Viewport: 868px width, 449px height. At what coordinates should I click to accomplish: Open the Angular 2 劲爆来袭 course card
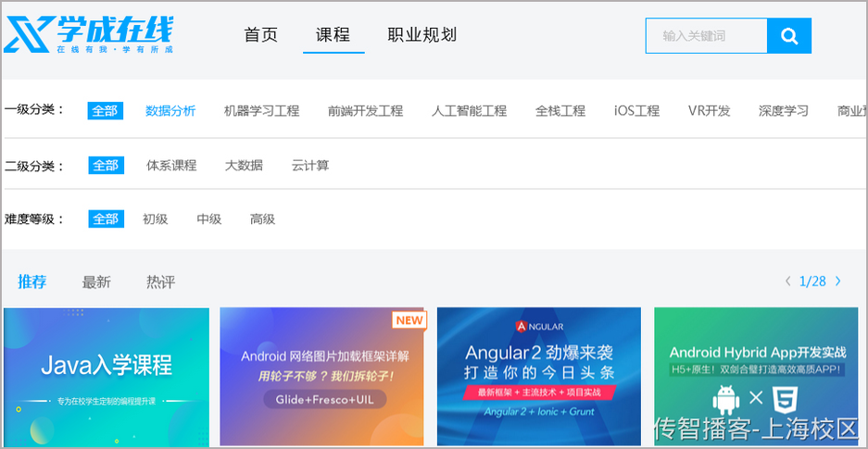coord(539,377)
